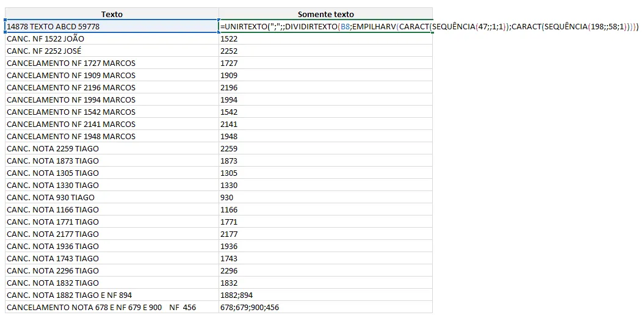Viewport: 644px width, 315px height.
Task: Click result cell '1727'
Action: [x=326, y=63]
